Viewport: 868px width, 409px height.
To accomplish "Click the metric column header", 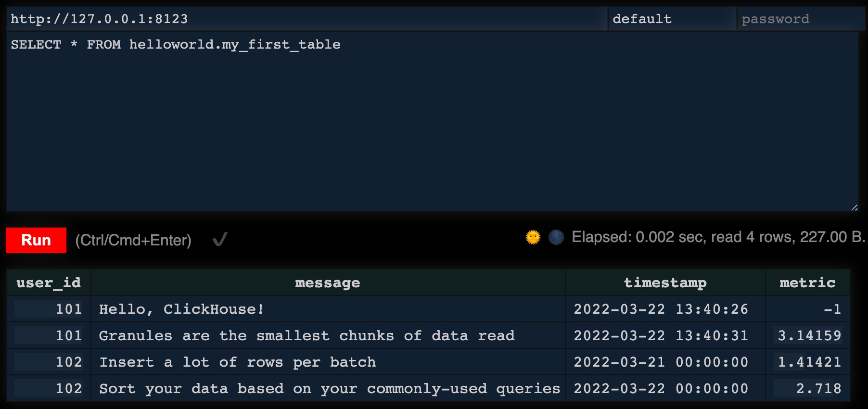I will click(x=807, y=282).
